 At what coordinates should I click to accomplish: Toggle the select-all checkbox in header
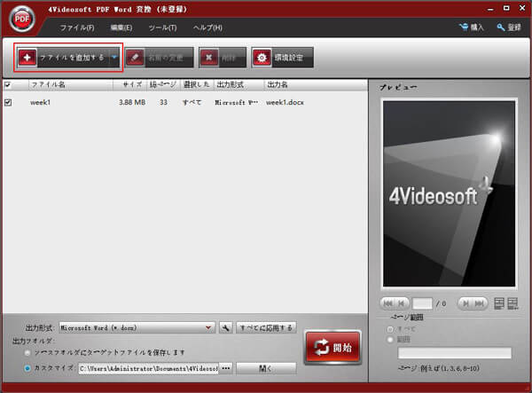(x=8, y=84)
